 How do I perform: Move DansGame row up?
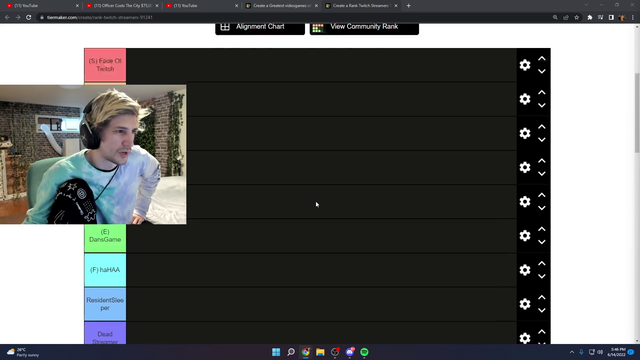pos(542,229)
